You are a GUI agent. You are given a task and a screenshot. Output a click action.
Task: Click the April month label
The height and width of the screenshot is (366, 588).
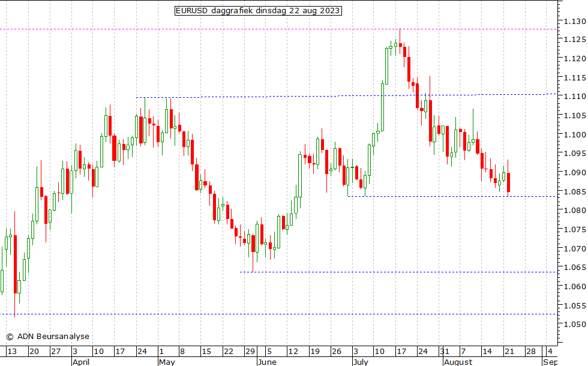81,362
